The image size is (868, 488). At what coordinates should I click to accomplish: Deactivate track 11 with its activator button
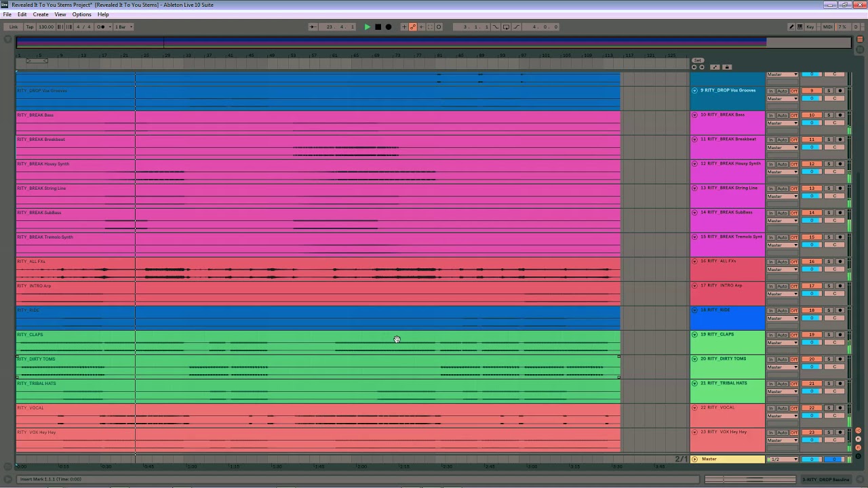pyautogui.click(x=812, y=140)
